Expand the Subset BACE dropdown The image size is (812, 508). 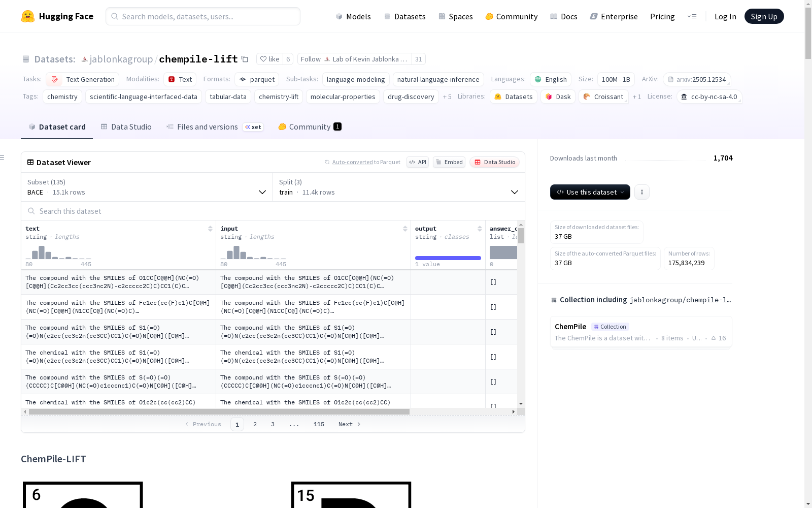click(x=147, y=187)
